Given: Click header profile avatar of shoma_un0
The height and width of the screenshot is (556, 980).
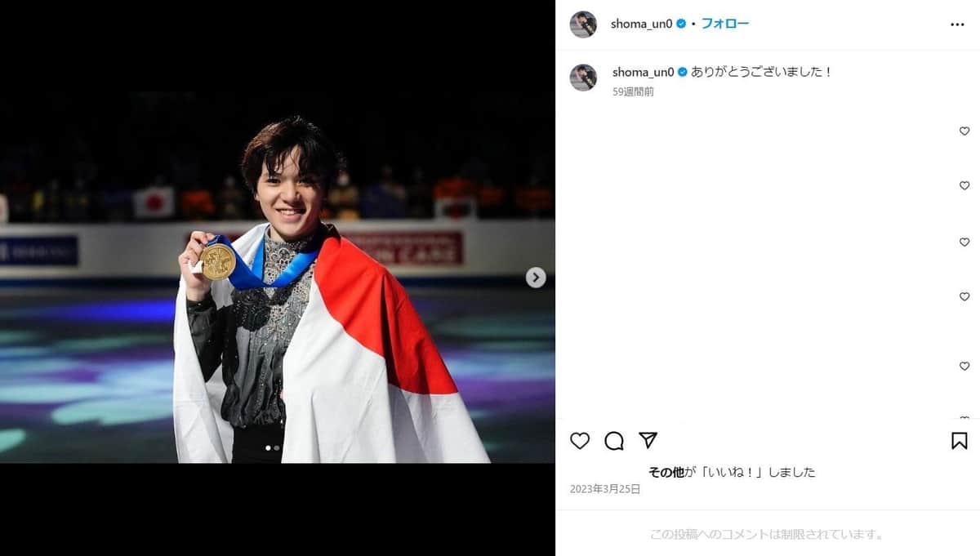Looking at the screenshot, I should click(583, 24).
